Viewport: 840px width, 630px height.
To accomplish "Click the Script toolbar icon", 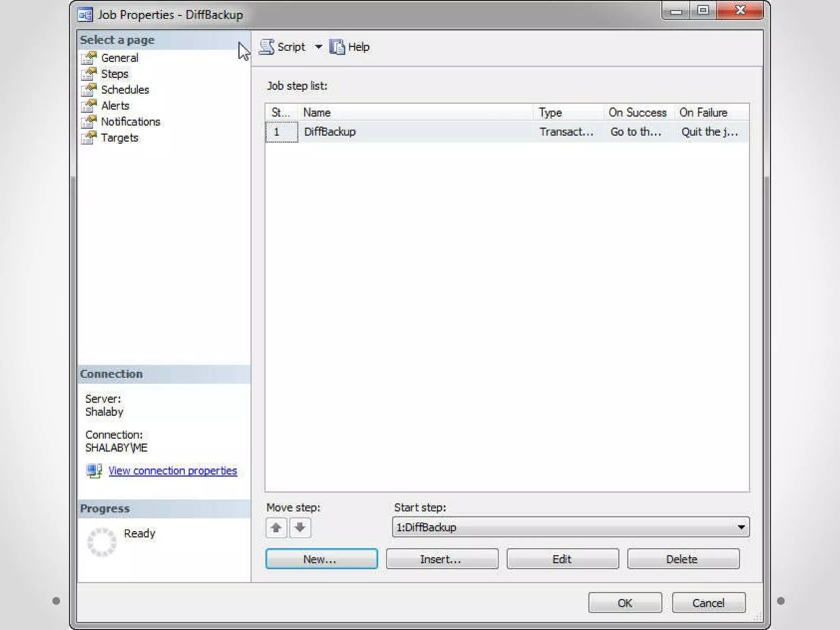I will 267,47.
